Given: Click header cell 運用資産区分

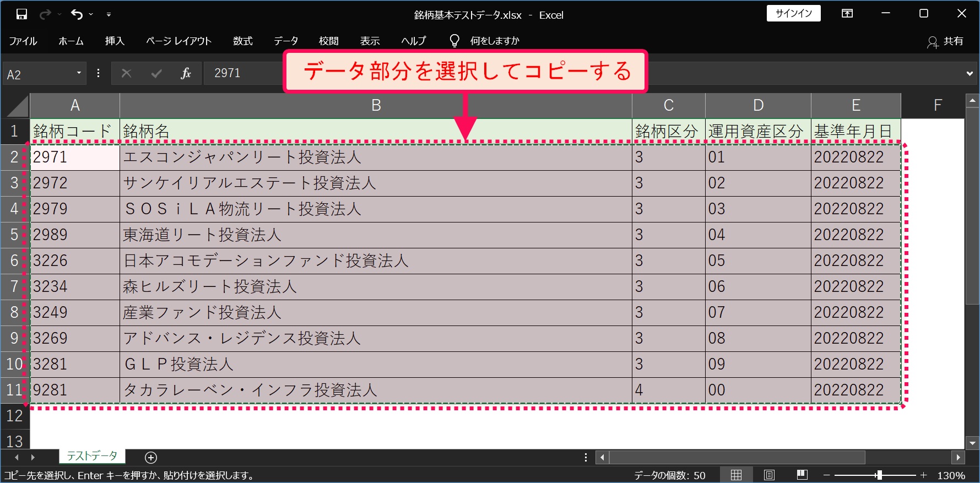Looking at the screenshot, I should click(758, 131).
